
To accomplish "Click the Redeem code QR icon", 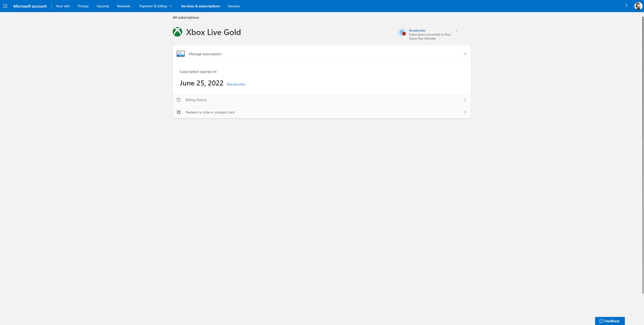I will pos(179,112).
